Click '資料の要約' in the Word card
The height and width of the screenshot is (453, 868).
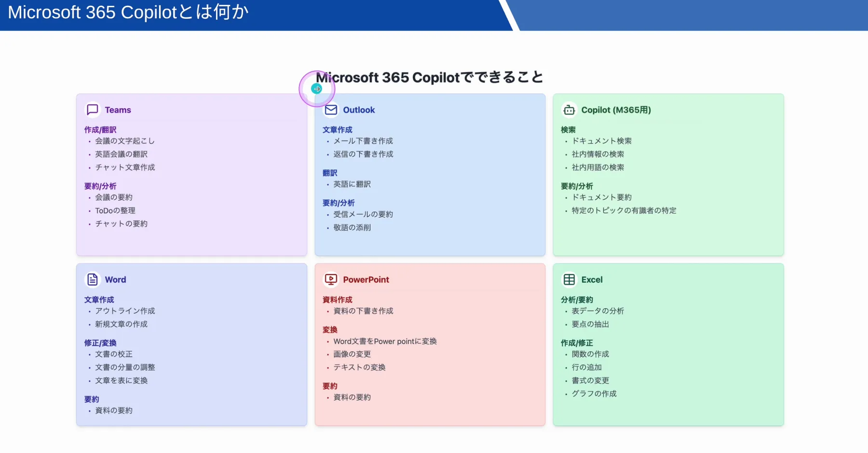click(x=114, y=411)
